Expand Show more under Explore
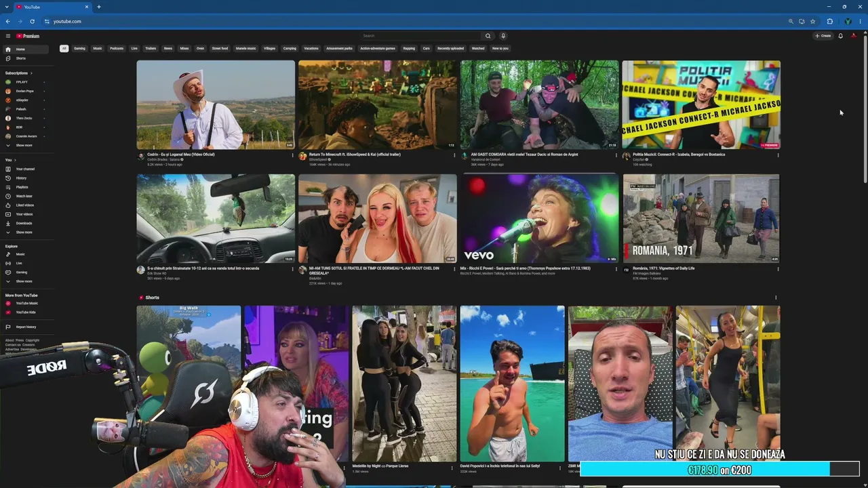This screenshot has width=868, height=488. coord(26,281)
